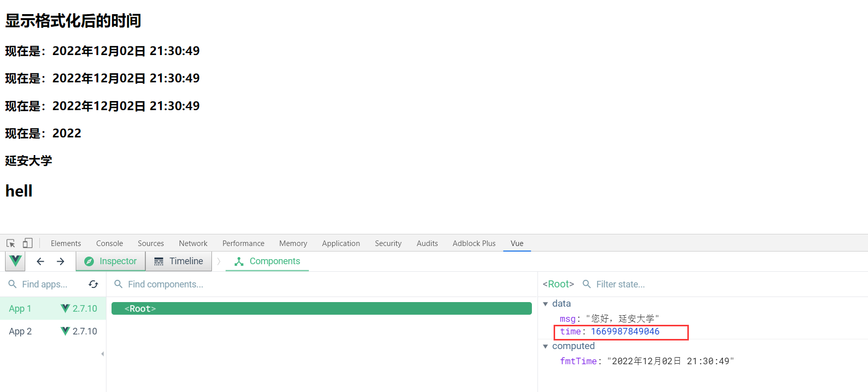868x392 pixels.
Task: Open the Adblock Plus panel
Action: point(474,243)
